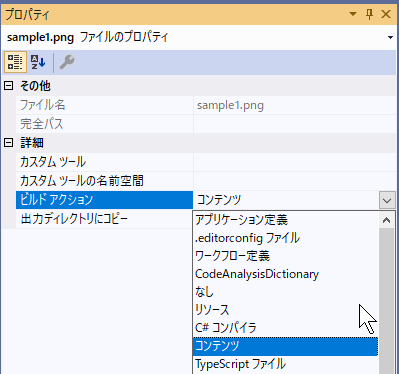The width and height of the screenshot is (399, 374).
Task: Select ワークフロー定義 from the list
Action: tap(286, 256)
